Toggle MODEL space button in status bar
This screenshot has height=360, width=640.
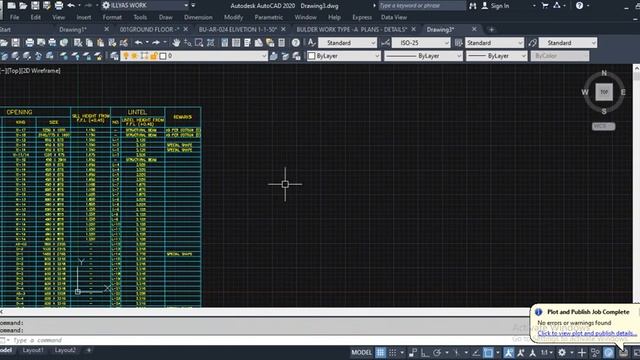point(362,353)
